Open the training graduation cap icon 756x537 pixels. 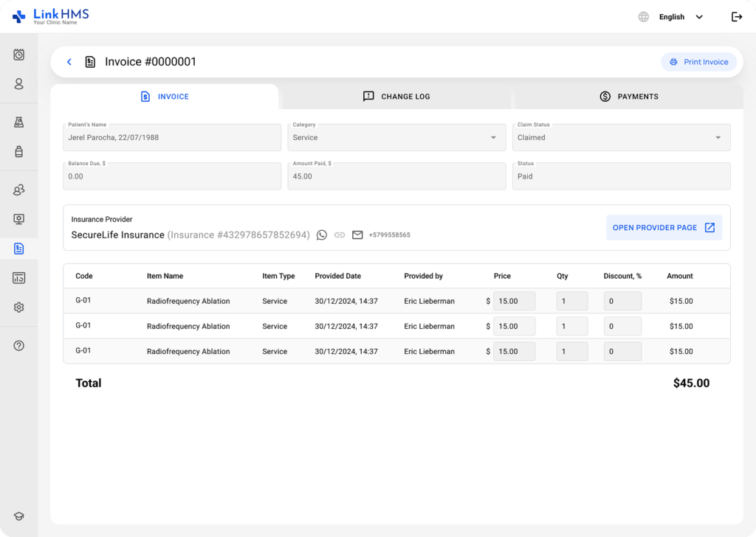[x=18, y=516]
